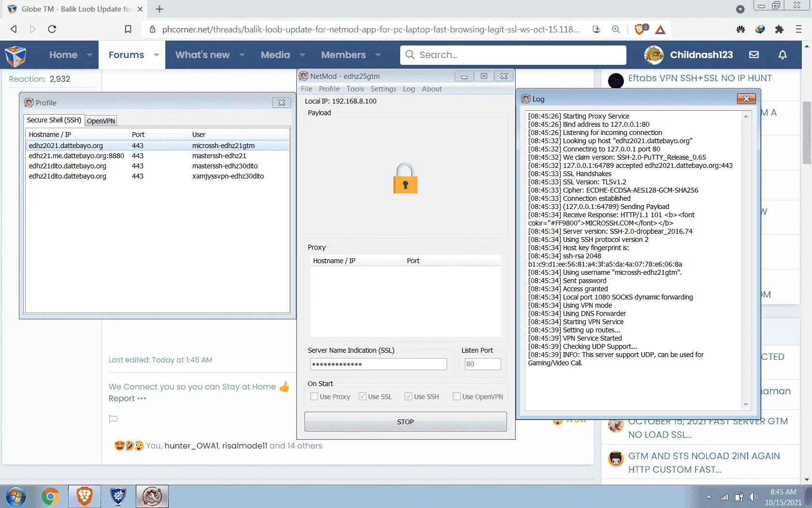Viewport: 812px width, 508px height.
Task: Open the File menu in NetMod
Action: click(x=306, y=89)
